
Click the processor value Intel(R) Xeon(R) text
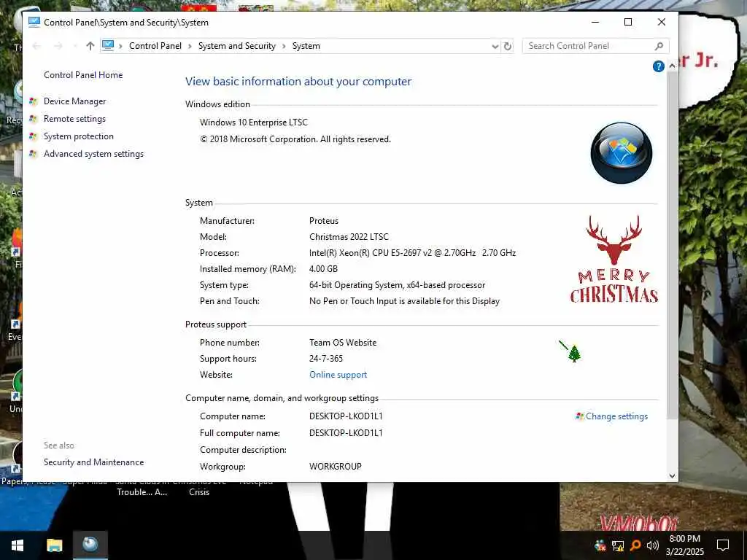tap(413, 253)
